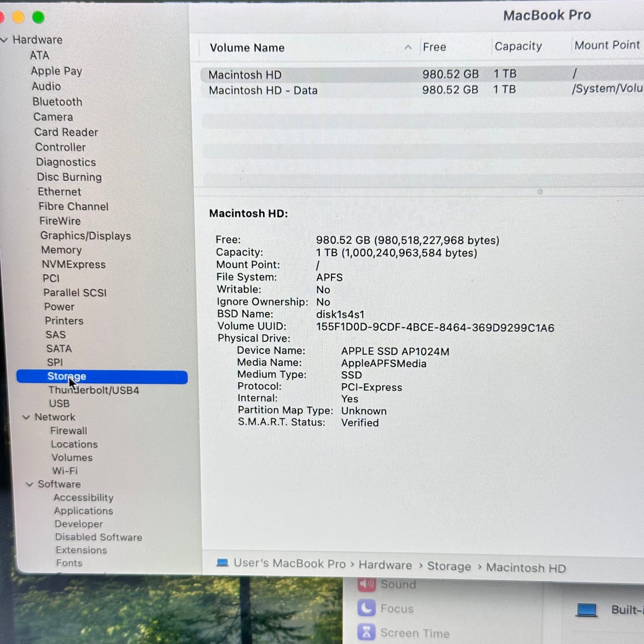Collapse the Network section chevron
The image size is (644, 644).
coord(26,417)
